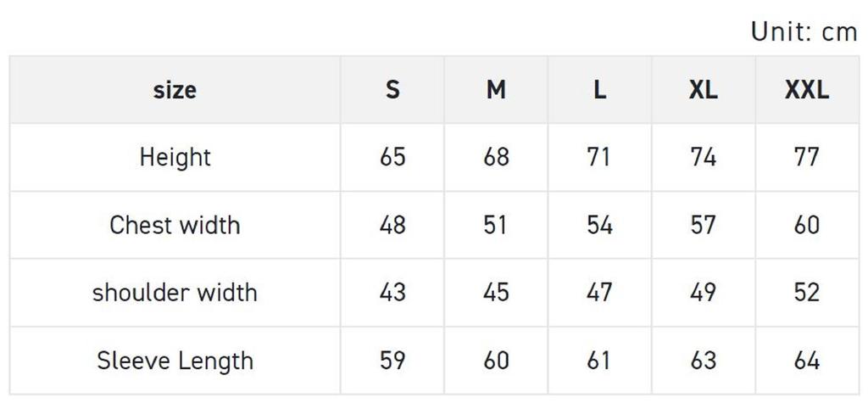Select the S column header
The height and width of the screenshot is (403, 868).
(x=392, y=90)
